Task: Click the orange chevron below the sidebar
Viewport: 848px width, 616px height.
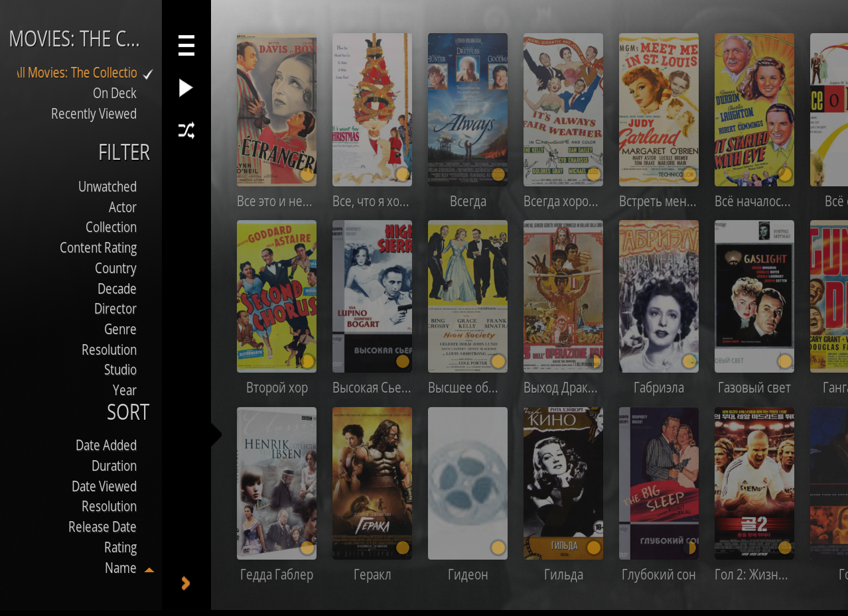Action: click(x=186, y=583)
